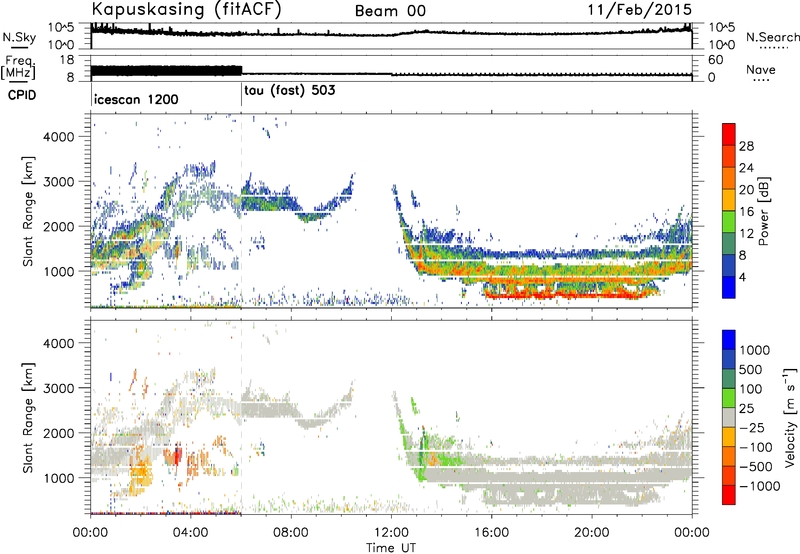Click the yellow 16–20 dB power color band
Screen dimensions: 800x554
pyautogui.click(x=729, y=199)
